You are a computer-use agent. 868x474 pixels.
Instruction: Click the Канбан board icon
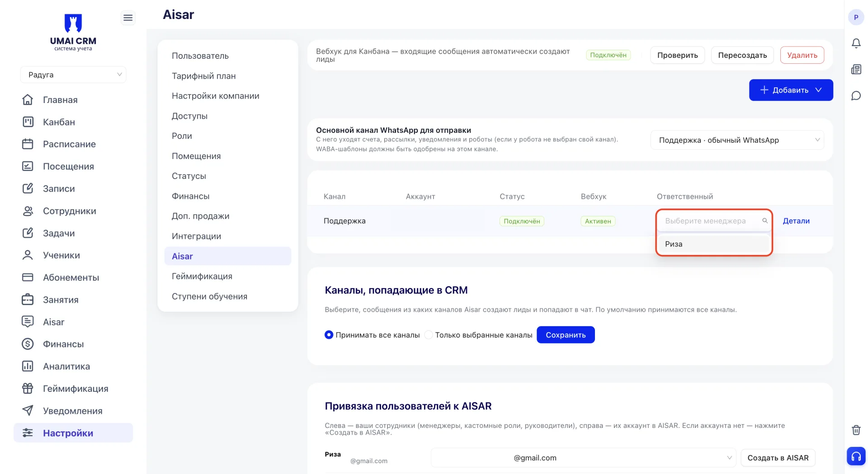tap(28, 122)
